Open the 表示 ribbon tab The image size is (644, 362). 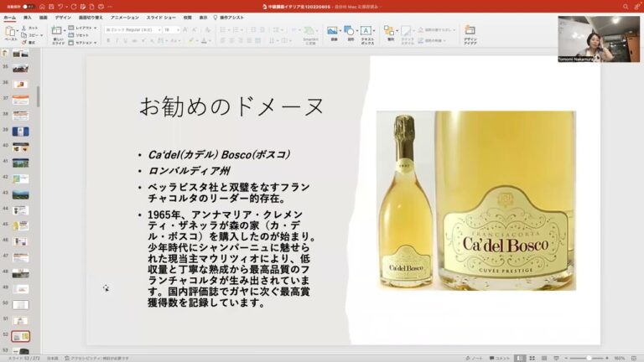[x=203, y=18]
